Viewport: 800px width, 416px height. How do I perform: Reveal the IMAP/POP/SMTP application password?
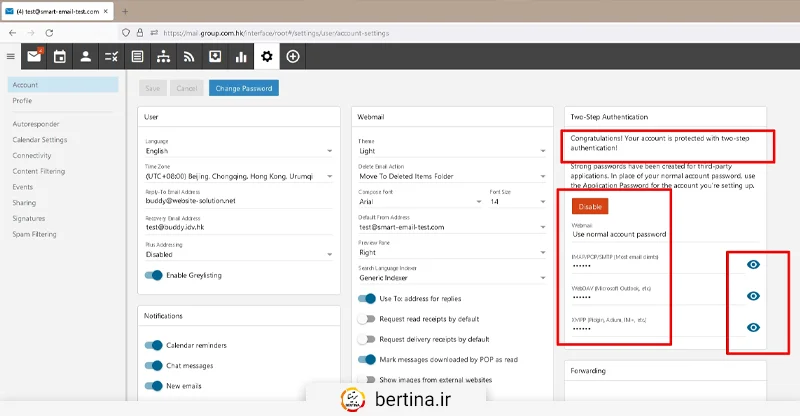tap(754, 264)
